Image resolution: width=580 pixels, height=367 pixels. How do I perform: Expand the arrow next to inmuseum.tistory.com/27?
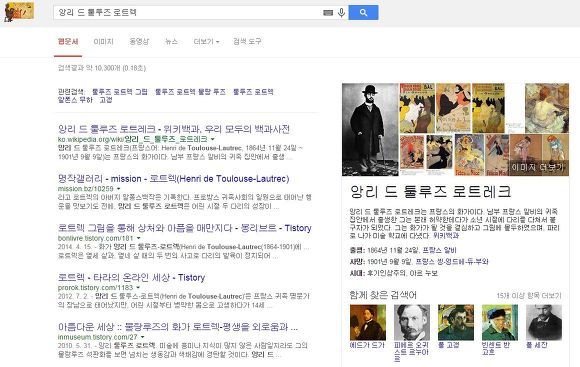click(142, 337)
